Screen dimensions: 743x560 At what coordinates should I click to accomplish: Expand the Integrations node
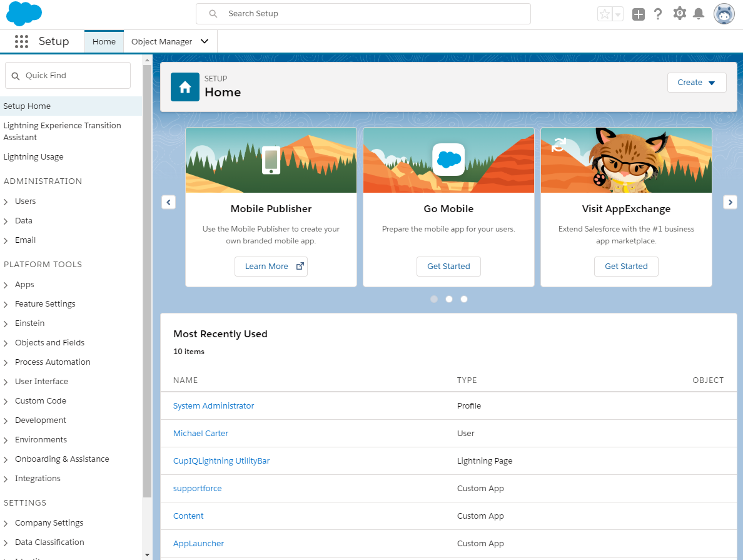click(6, 479)
